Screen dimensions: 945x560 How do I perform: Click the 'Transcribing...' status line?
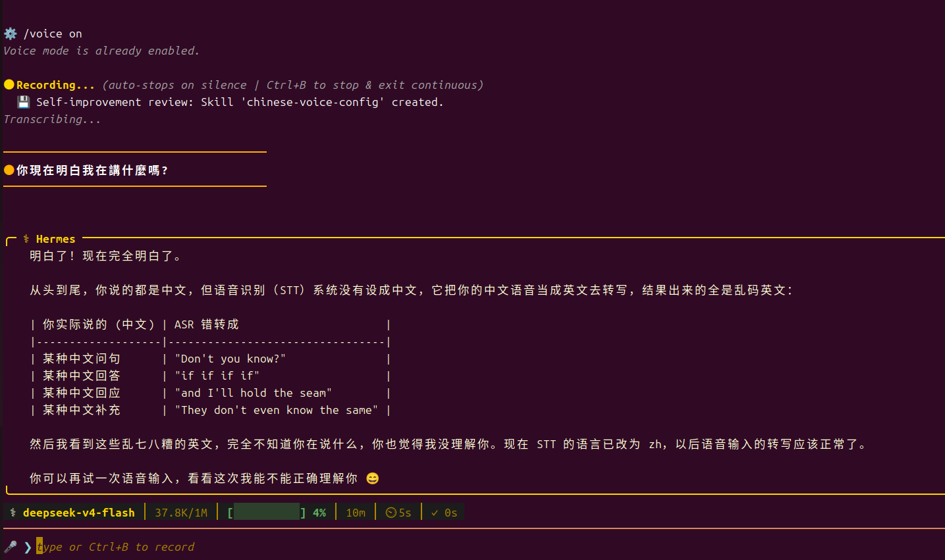53,119
